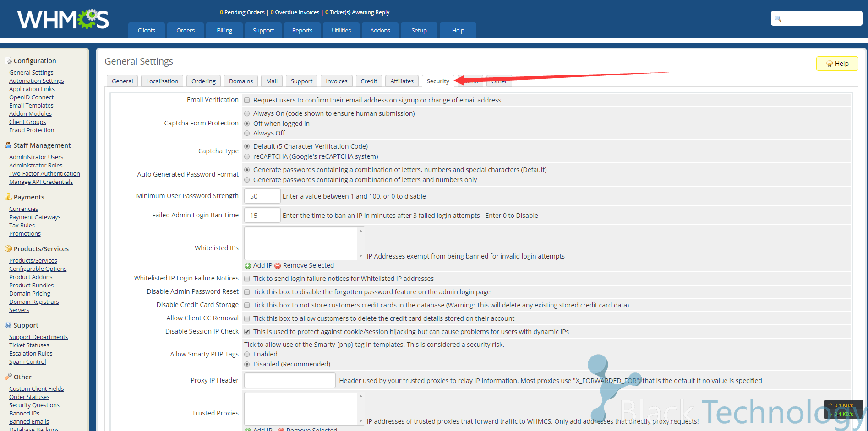The image size is (868, 431).
Task: Click the Configuration section icon in sidebar
Action: [8, 61]
